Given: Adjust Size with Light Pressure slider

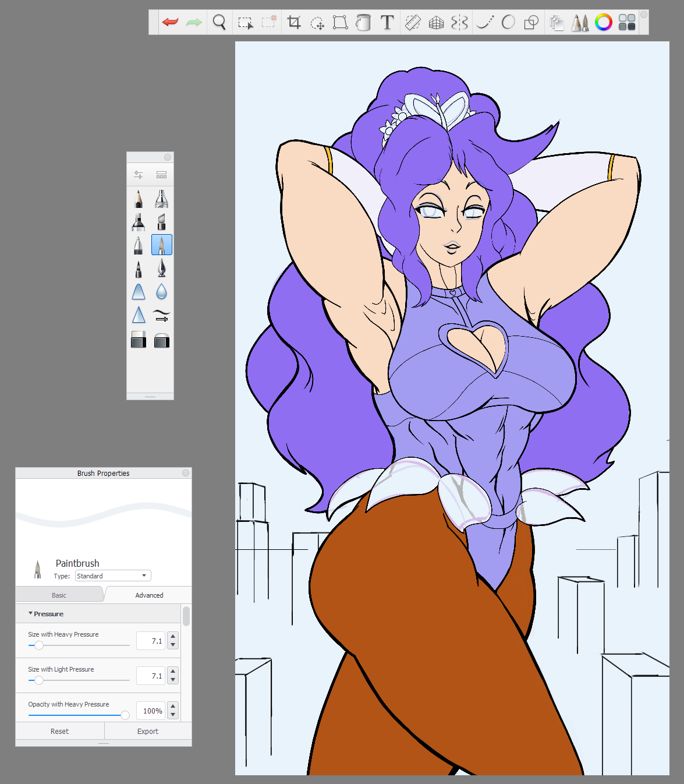Looking at the screenshot, I should pyautogui.click(x=79, y=680).
